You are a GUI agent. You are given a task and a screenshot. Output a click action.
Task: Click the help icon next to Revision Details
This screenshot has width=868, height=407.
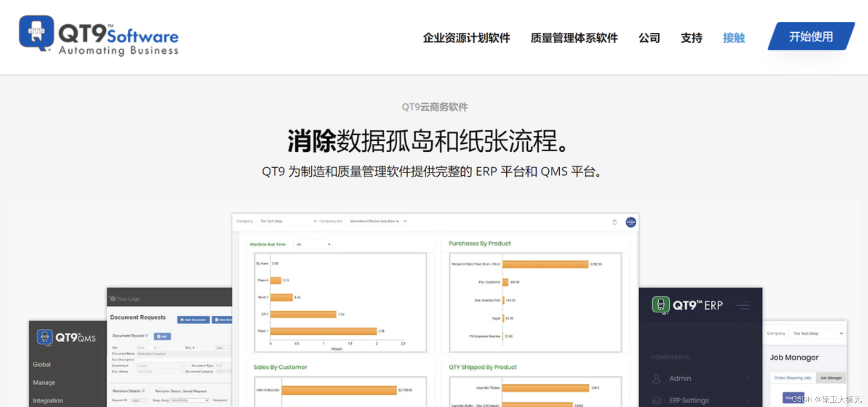143,390
